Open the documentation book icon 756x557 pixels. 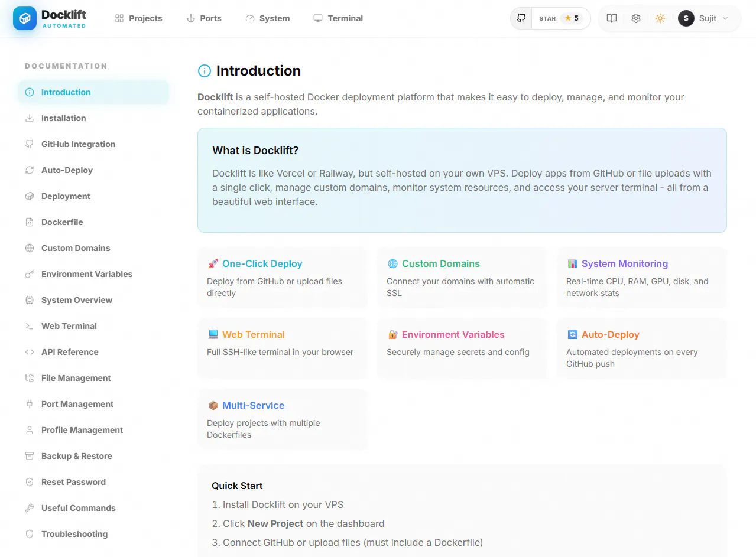click(x=612, y=18)
